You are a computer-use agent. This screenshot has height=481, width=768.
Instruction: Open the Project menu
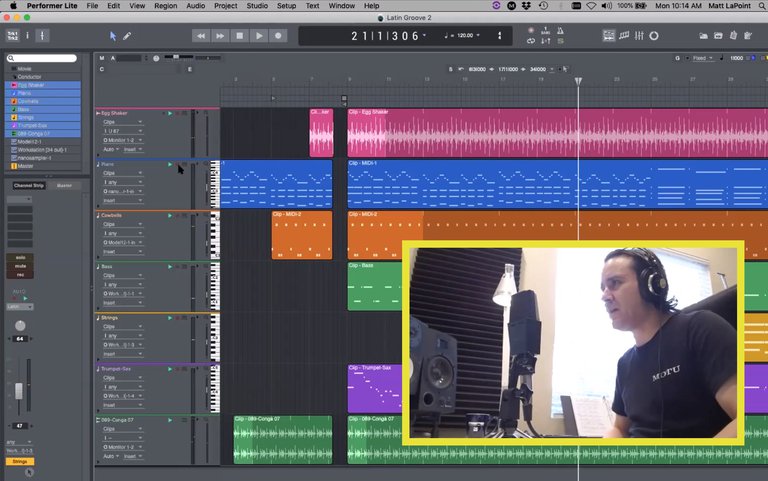click(225, 6)
